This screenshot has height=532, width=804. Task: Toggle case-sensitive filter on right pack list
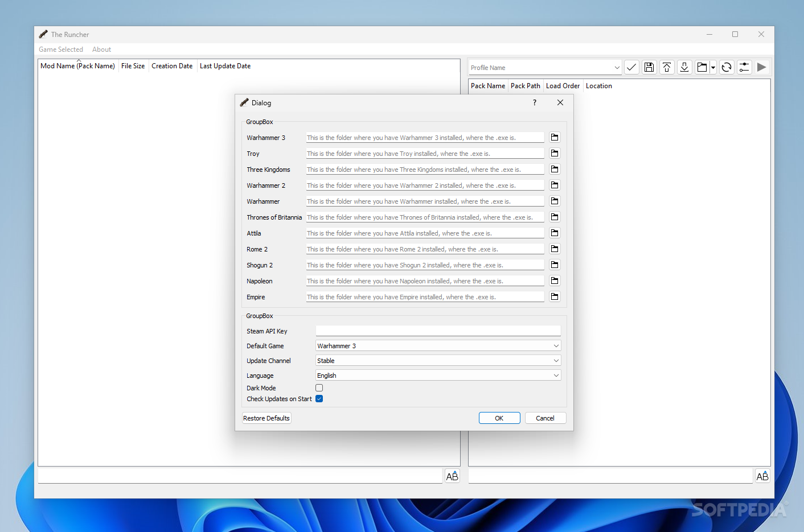(x=762, y=476)
